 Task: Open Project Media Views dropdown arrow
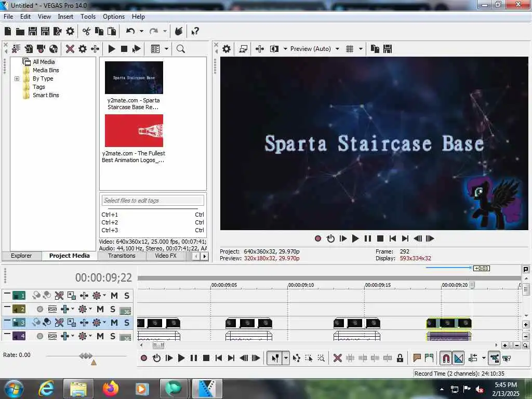(x=166, y=49)
